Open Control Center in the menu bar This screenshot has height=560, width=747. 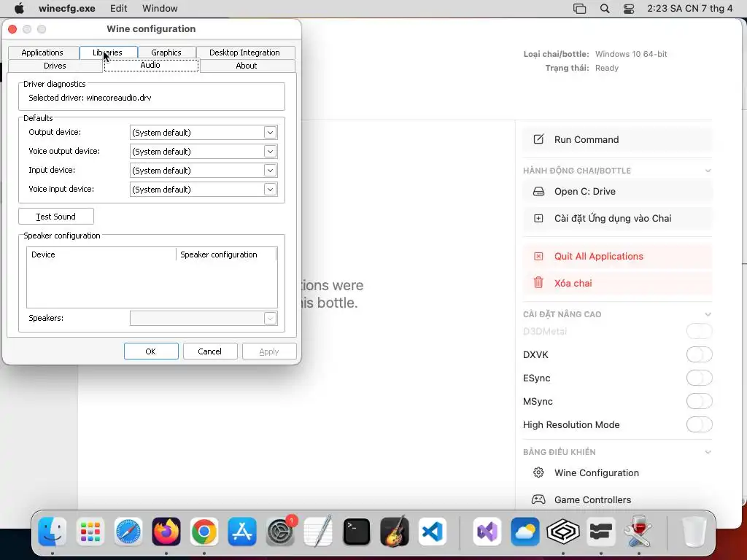[x=629, y=9]
